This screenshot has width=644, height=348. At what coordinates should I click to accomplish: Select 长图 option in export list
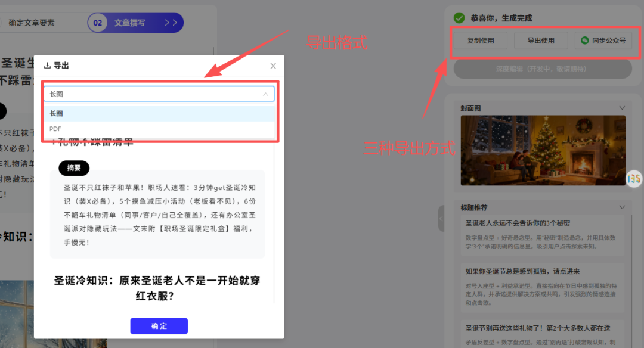[159, 114]
